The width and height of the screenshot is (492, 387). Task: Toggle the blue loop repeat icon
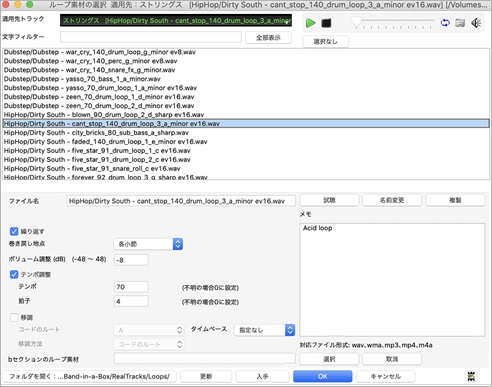445,23
